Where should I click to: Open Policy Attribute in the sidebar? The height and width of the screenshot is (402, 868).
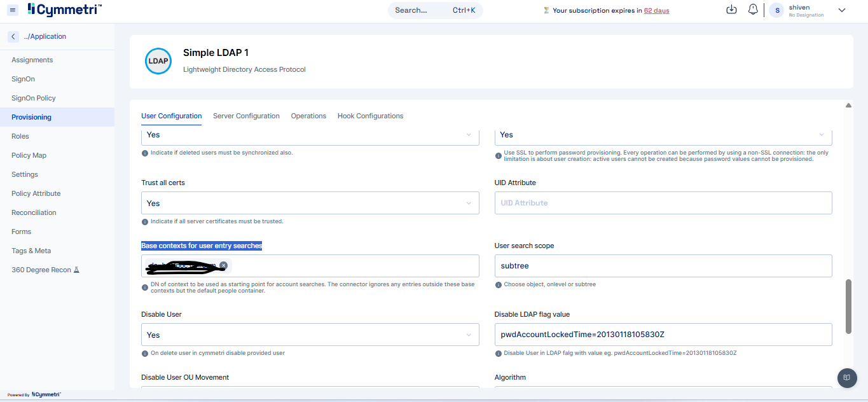[57, 193]
